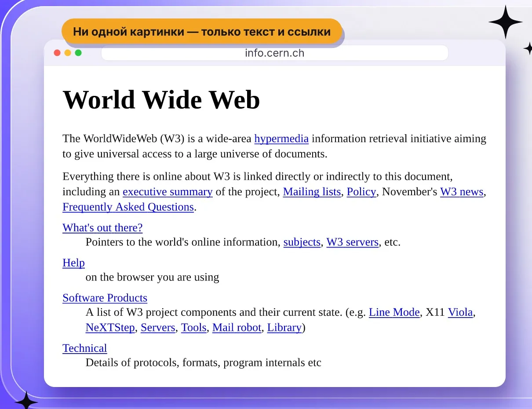Open the Software Products link
The image size is (532, 409).
pyautogui.click(x=105, y=298)
